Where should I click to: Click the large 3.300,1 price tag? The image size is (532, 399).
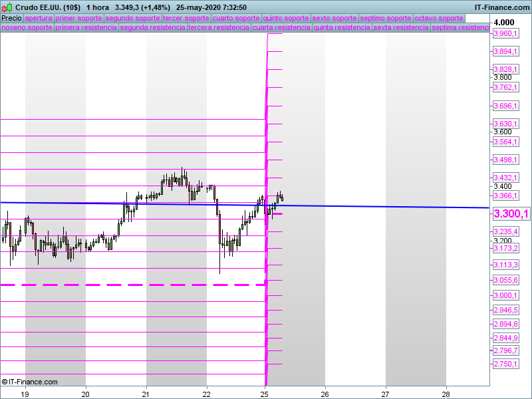(x=511, y=213)
